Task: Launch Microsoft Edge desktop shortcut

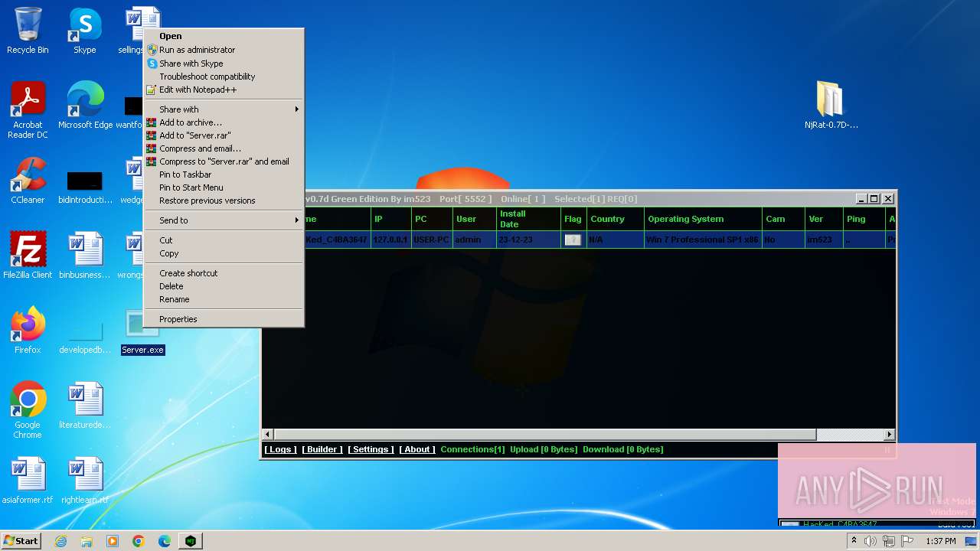Action: (x=85, y=106)
